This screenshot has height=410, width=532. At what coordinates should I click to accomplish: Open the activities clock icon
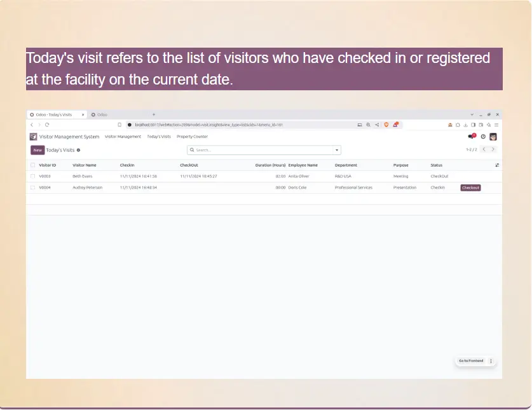[x=483, y=137]
